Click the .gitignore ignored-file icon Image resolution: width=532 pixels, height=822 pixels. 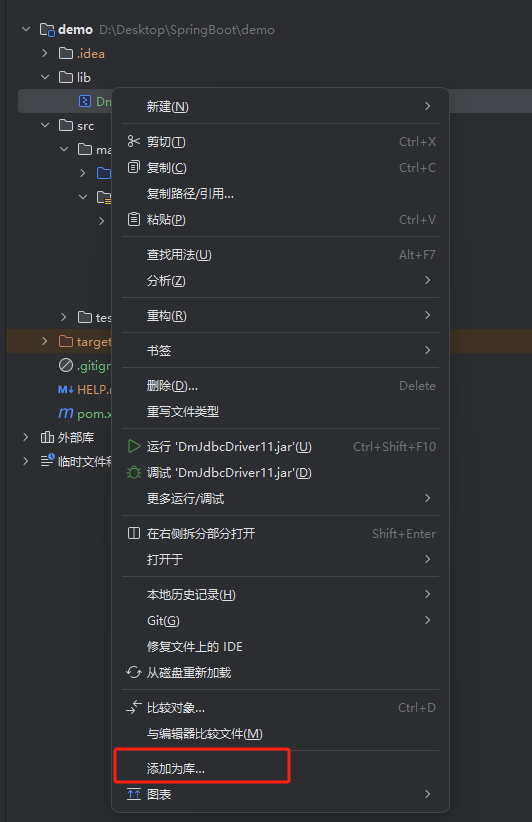click(66, 365)
